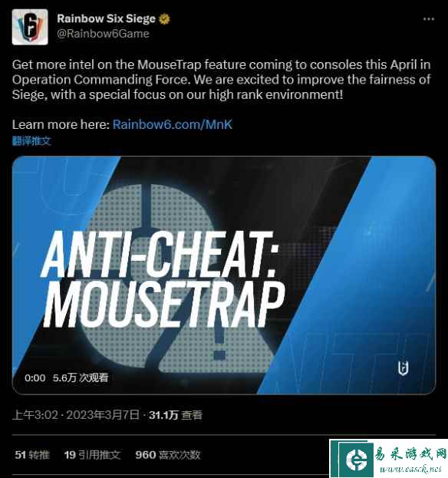The width and height of the screenshot is (448, 478).
Task: Play the Anti-Cheat MouseTrap video
Action: [x=224, y=275]
